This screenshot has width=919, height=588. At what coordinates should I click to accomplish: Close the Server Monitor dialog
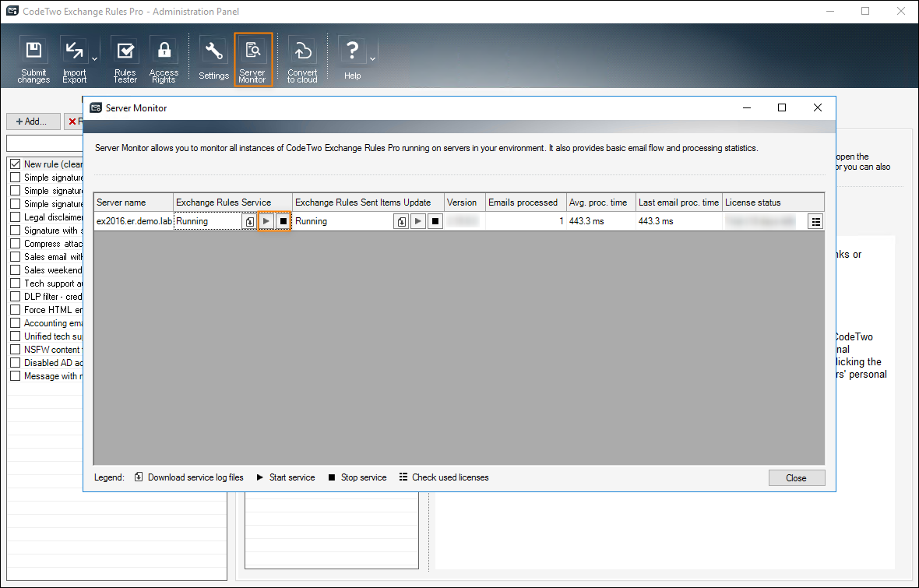pyautogui.click(x=796, y=477)
